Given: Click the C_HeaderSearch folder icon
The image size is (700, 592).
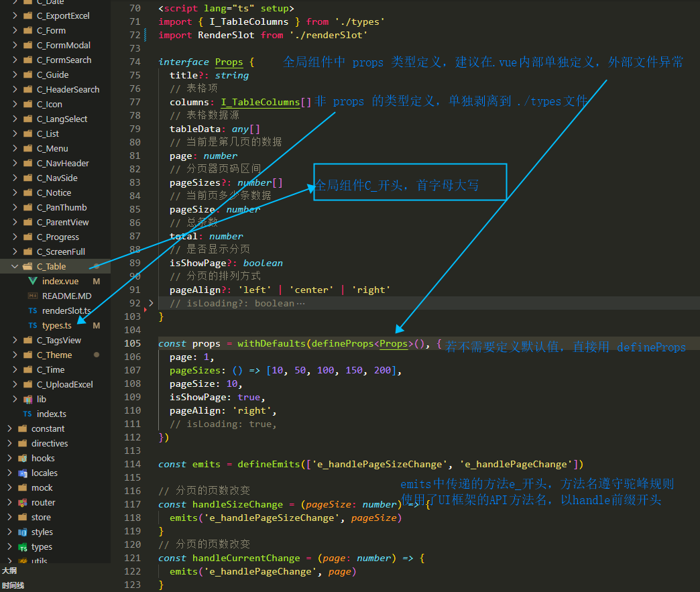Looking at the screenshot, I should click(27, 89).
